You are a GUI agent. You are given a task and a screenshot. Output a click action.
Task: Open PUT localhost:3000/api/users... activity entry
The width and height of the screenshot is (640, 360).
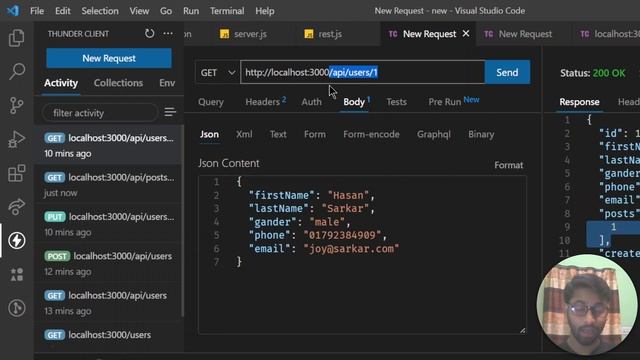coord(109,224)
